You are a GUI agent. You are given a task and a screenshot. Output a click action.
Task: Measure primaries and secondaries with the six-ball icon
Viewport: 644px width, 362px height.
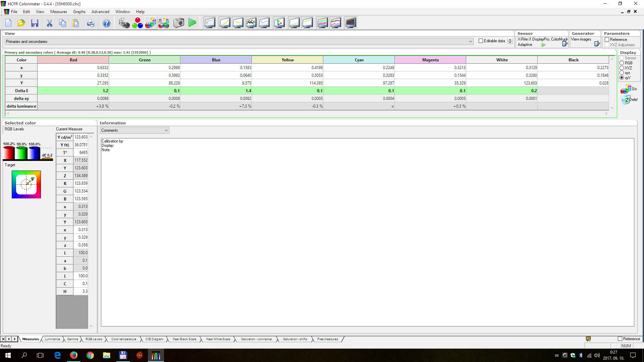coord(151,23)
